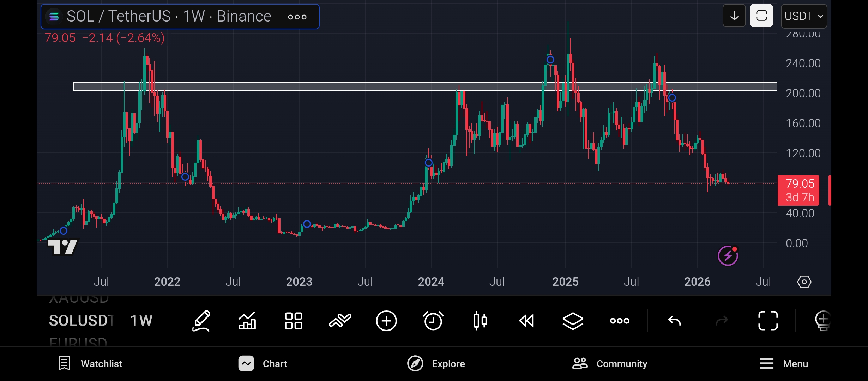Screen dimensions: 868x381
Task: Select the SOL / TetherUS legend title
Action: [119, 16]
